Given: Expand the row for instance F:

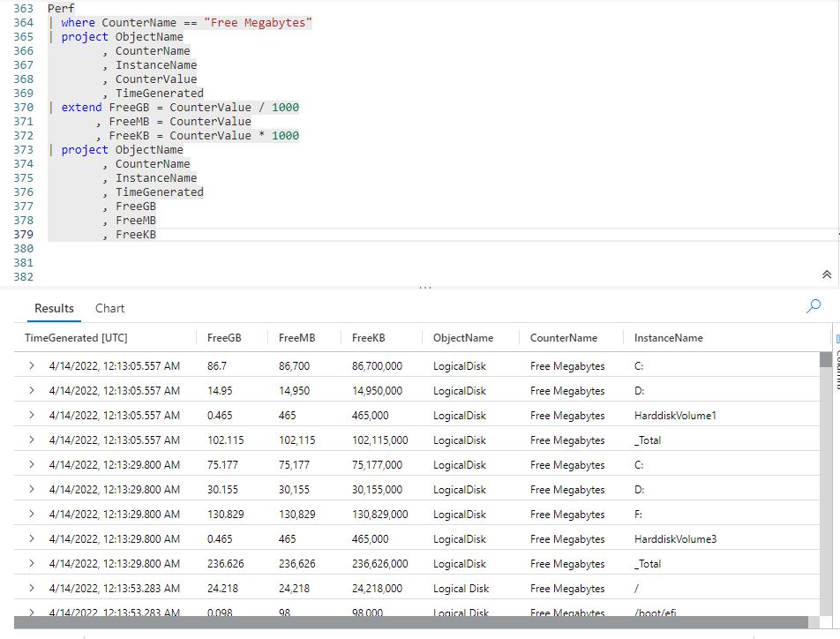Looking at the screenshot, I should coord(32,514).
